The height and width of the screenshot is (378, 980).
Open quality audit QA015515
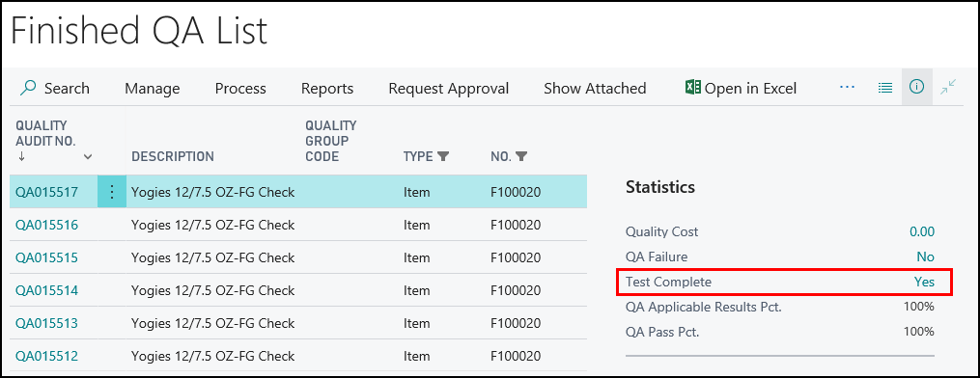click(x=47, y=257)
